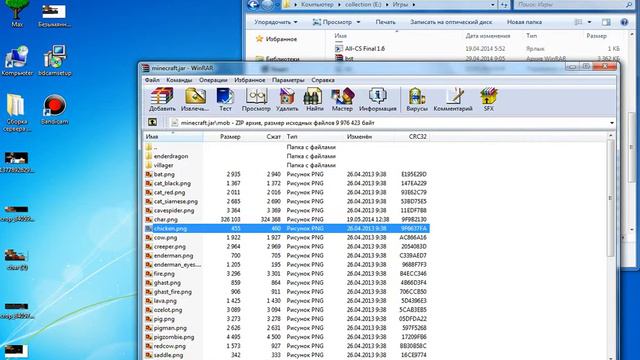The height and width of the screenshot is (360, 640).
Task: Open the Компьютер desktop icon
Action: [17, 61]
